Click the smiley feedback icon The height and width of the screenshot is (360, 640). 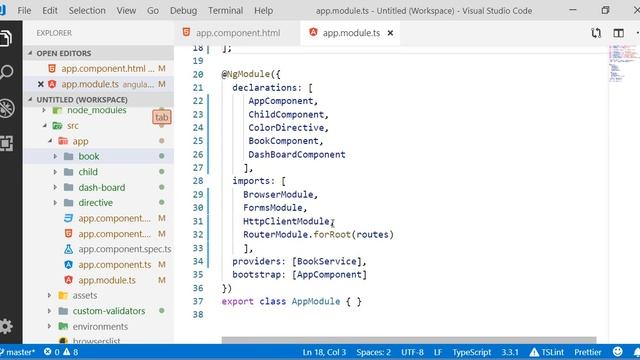coord(618,351)
